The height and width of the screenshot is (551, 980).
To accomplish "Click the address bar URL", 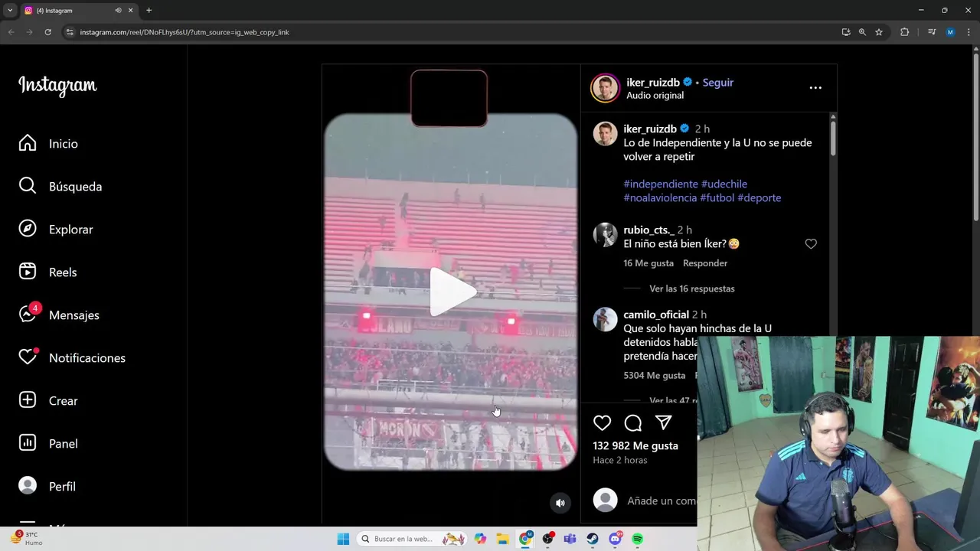I will [185, 32].
